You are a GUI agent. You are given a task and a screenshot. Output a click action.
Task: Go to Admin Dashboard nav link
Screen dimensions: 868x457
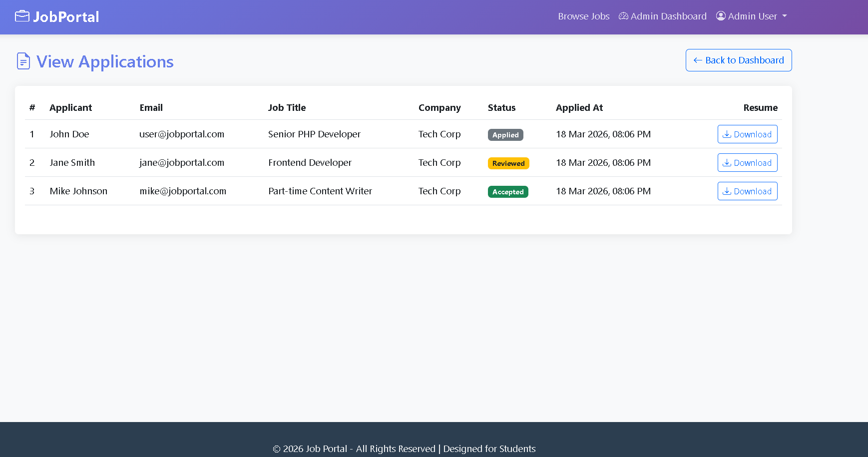[x=663, y=16]
